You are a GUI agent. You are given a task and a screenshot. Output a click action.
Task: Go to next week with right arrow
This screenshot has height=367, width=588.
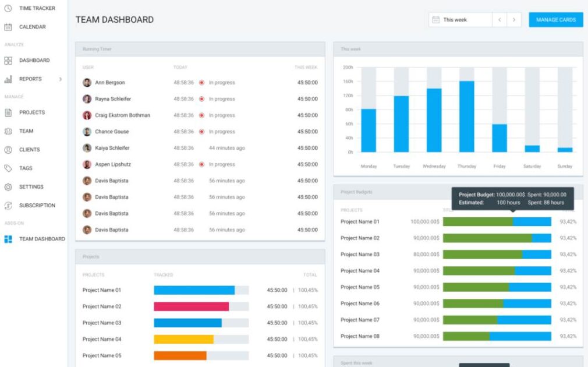(513, 20)
